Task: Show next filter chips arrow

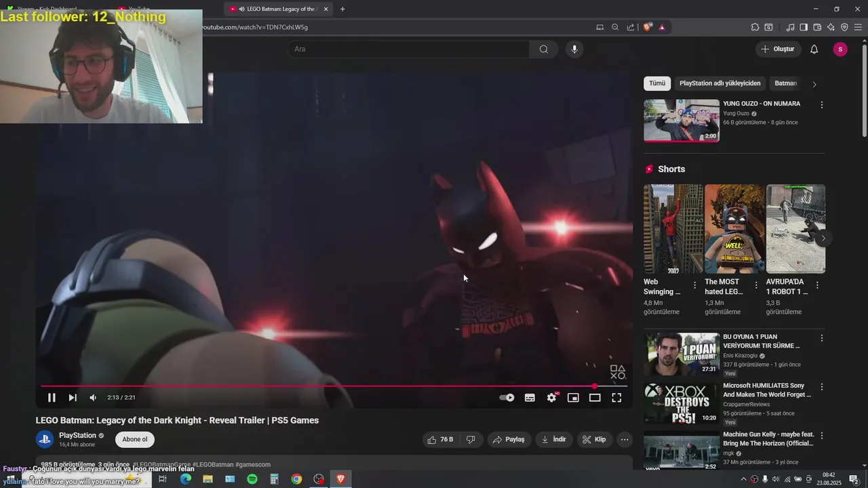Action: point(814,84)
